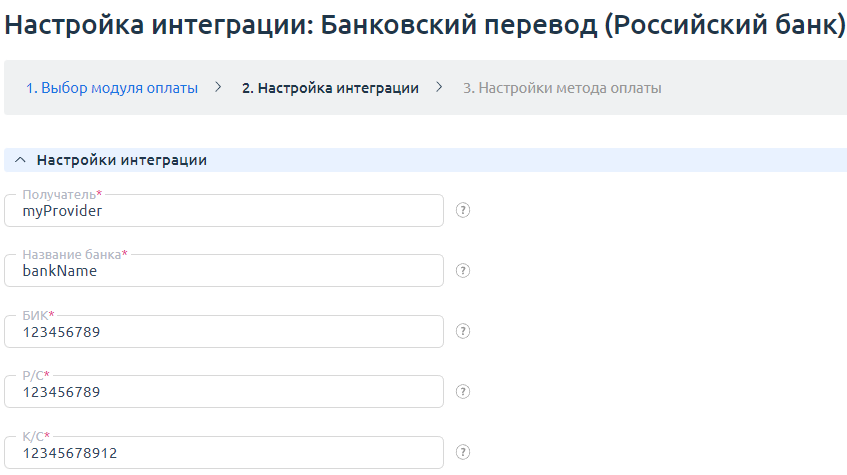Screen dimensions: 847x475
Task: Open the help hint for БИК
Action: click(463, 331)
